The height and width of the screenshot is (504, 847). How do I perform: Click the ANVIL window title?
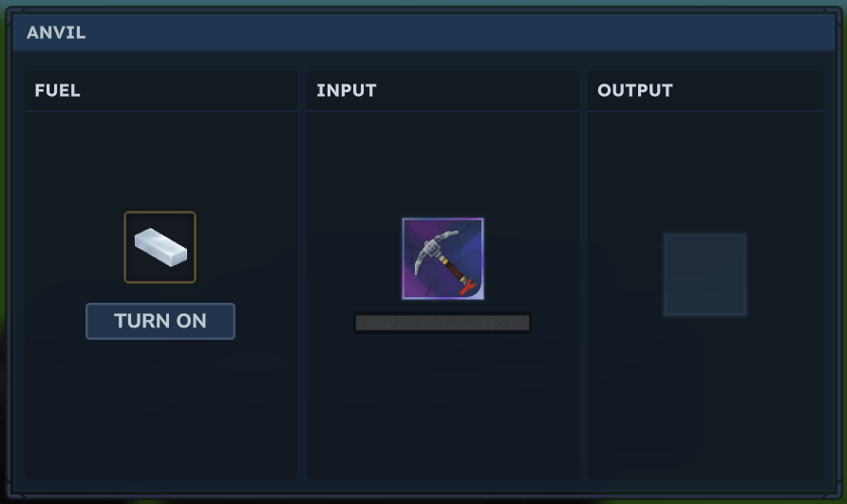56,33
